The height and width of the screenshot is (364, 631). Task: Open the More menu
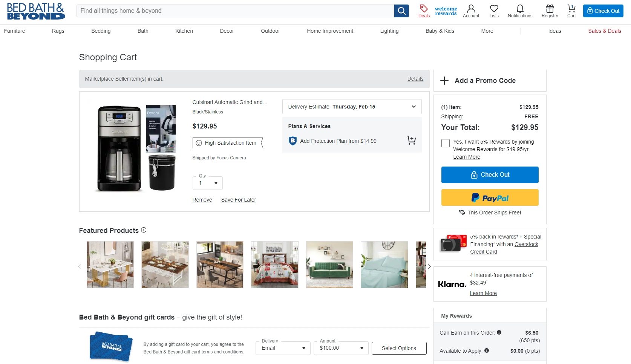coord(487,31)
